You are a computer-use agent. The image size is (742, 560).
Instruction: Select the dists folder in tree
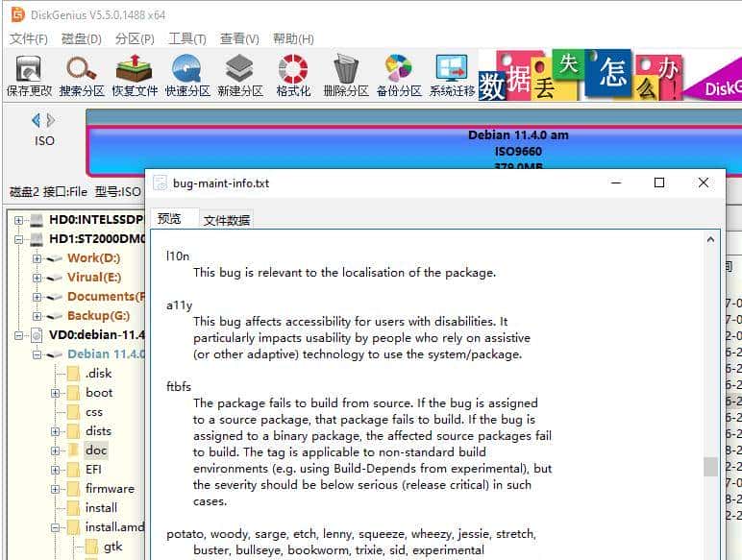[x=98, y=431]
